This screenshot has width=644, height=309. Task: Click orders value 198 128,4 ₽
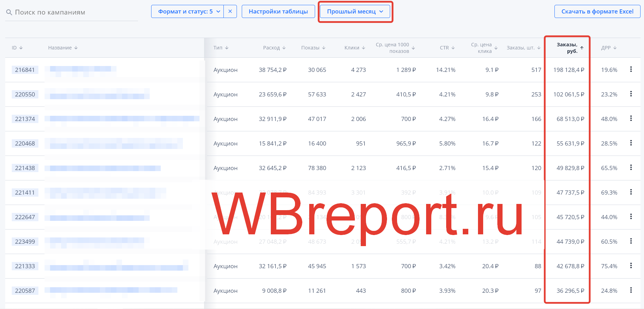tap(569, 70)
